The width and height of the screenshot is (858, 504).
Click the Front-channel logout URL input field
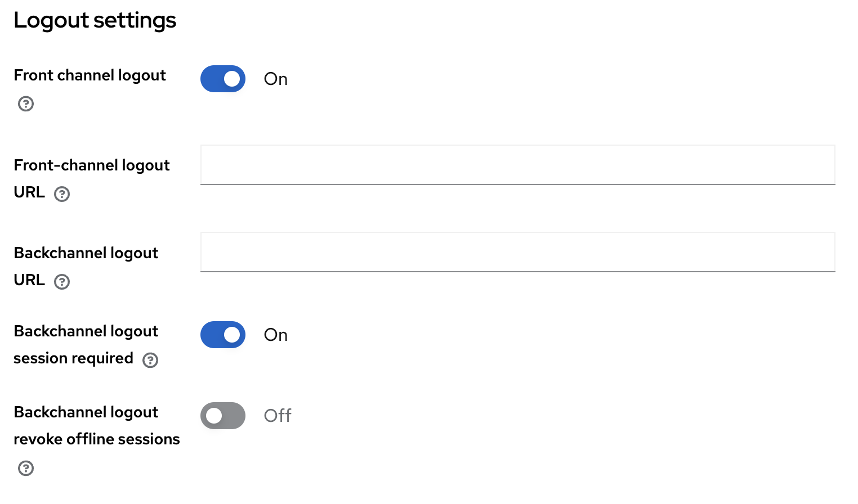coord(517,165)
